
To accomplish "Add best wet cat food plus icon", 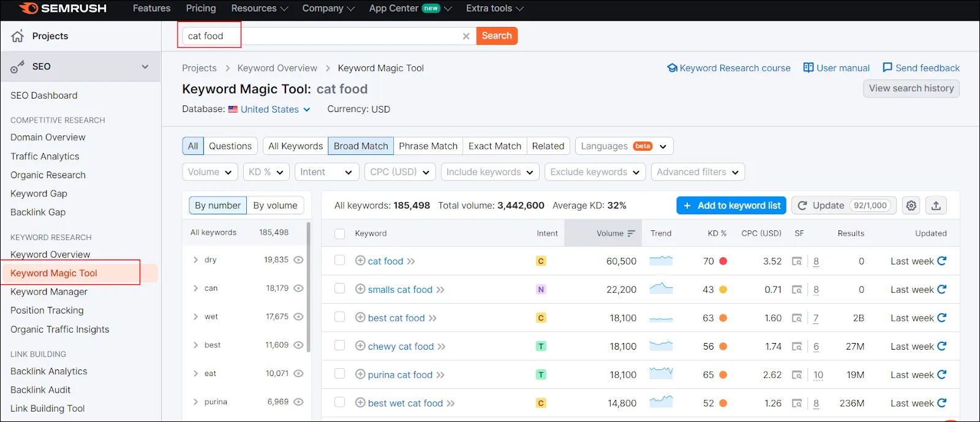I will pyautogui.click(x=360, y=402).
